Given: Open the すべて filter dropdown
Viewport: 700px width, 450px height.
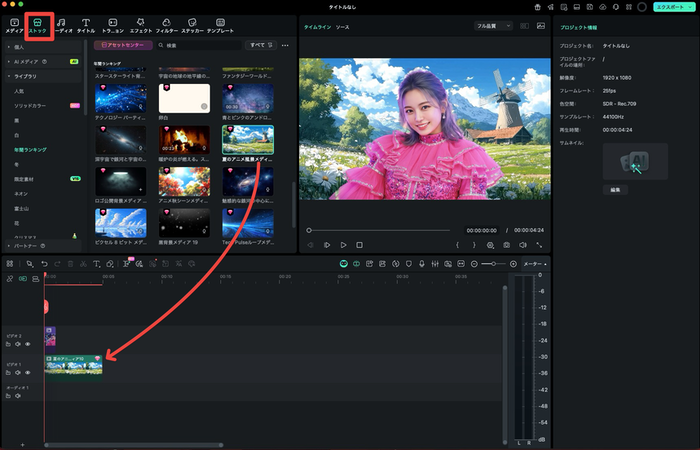Looking at the screenshot, I should point(260,45).
